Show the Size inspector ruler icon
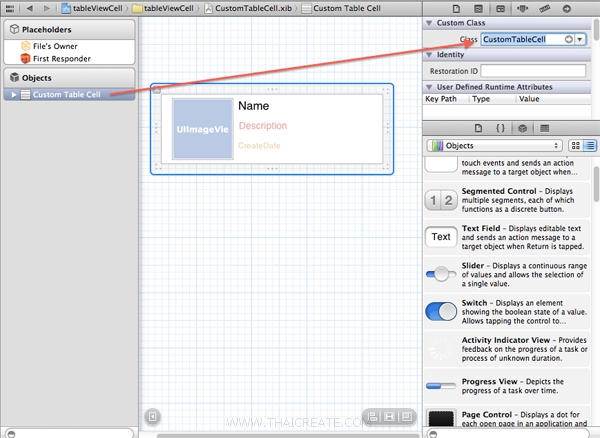Viewport: 600px width, 438px height. point(545,8)
